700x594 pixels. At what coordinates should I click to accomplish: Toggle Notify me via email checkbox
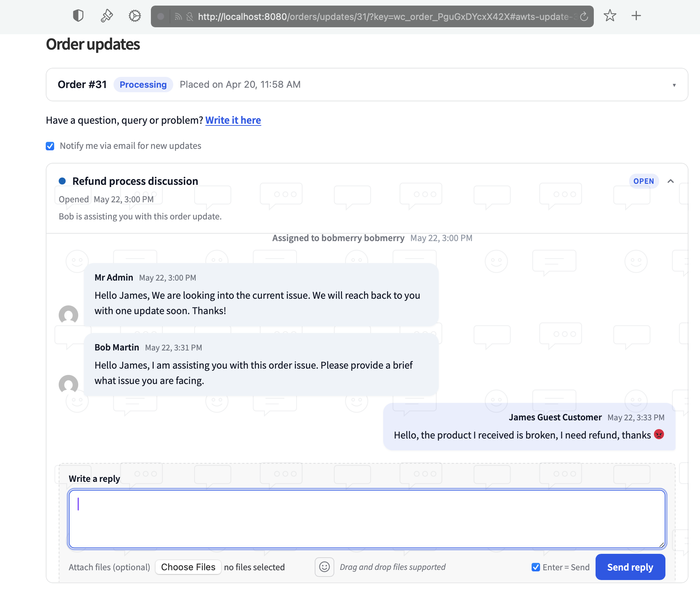pyautogui.click(x=50, y=146)
